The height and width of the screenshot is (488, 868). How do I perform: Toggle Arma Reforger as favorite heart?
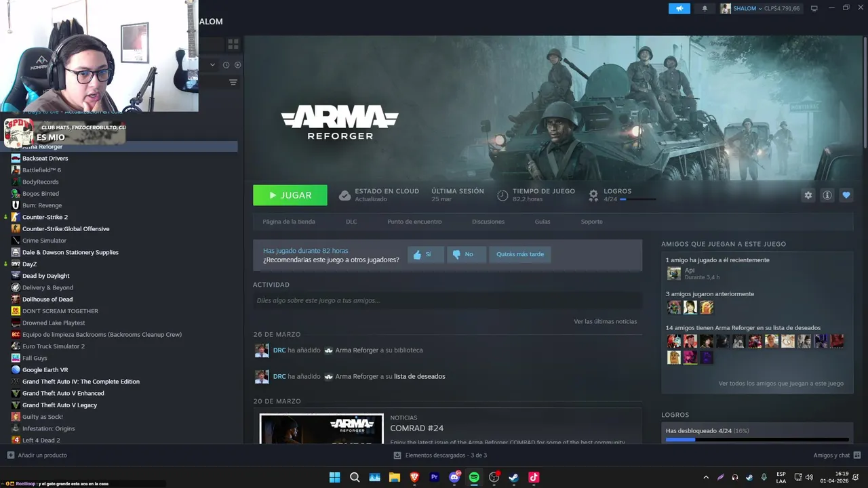click(x=846, y=195)
